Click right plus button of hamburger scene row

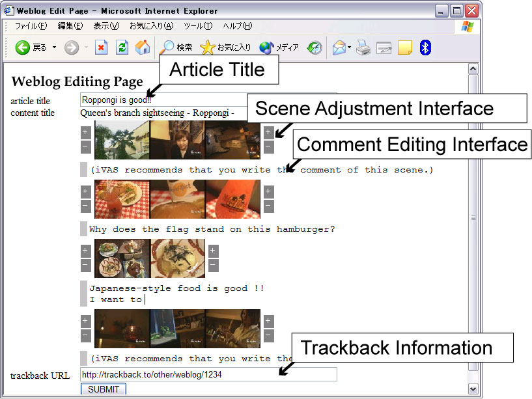coord(269,191)
